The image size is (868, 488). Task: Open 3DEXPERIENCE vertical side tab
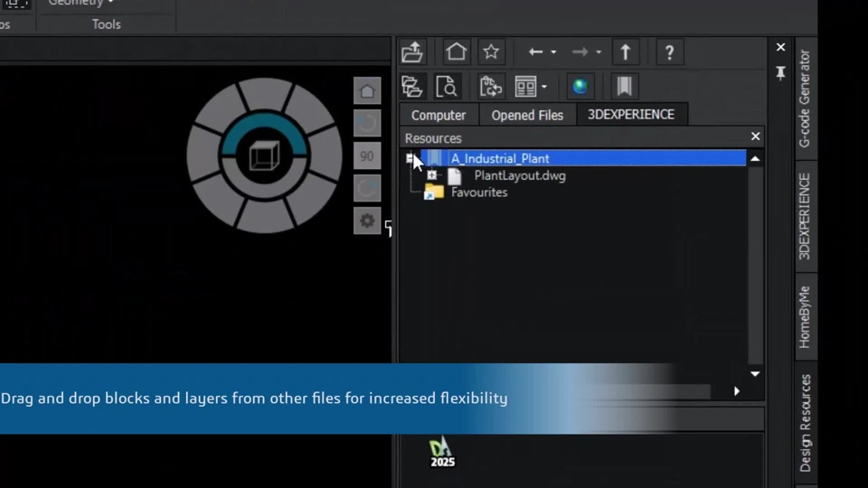pyautogui.click(x=805, y=216)
